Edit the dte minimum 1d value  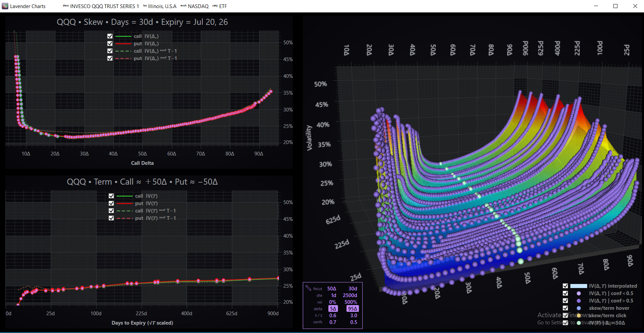333,295
